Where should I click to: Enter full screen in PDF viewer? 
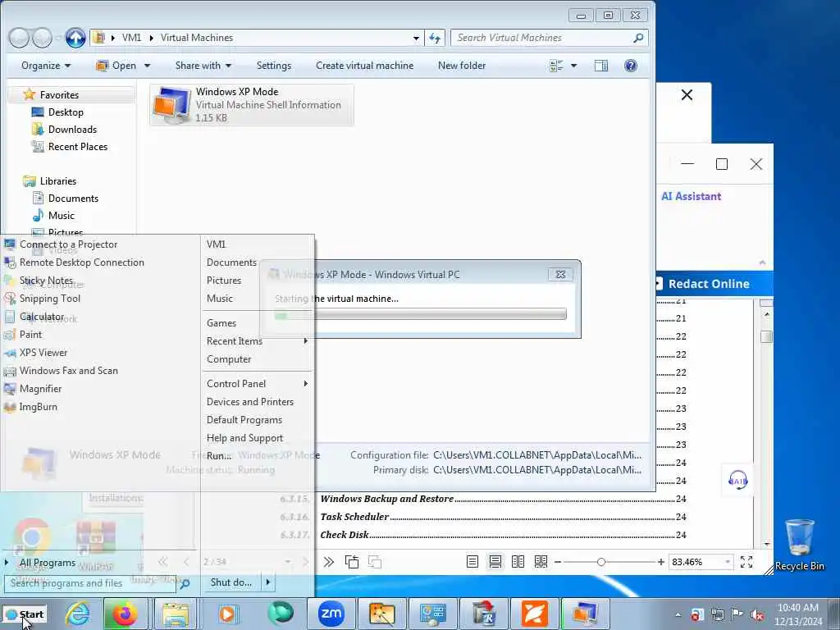(746, 562)
